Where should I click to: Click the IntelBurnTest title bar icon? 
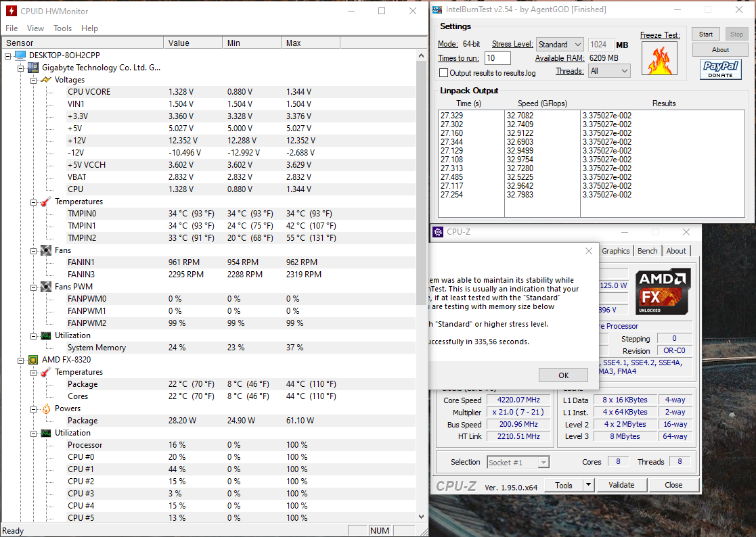pos(437,9)
